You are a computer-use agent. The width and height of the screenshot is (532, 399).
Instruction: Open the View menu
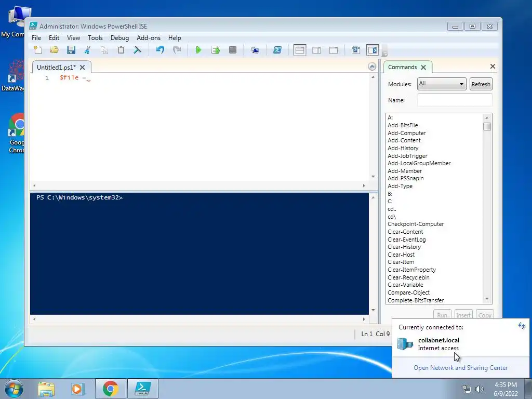point(73,37)
